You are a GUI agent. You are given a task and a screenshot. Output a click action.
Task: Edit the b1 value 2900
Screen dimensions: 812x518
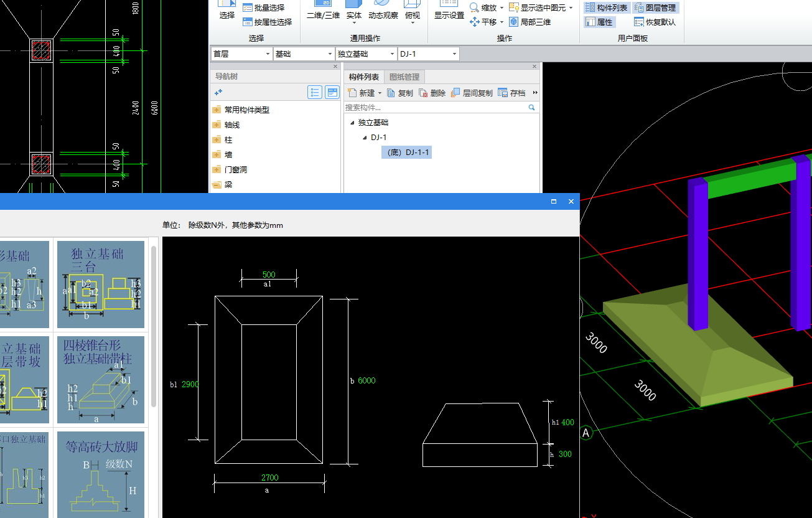point(190,384)
